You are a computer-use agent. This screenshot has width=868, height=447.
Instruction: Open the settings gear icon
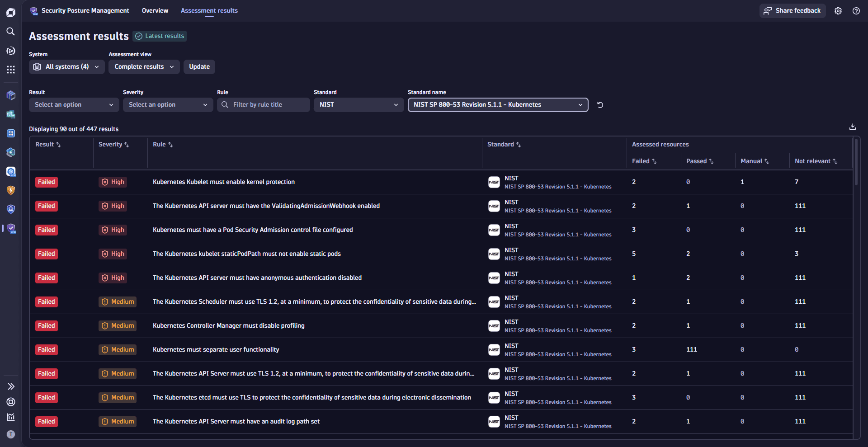coord(838,11)
